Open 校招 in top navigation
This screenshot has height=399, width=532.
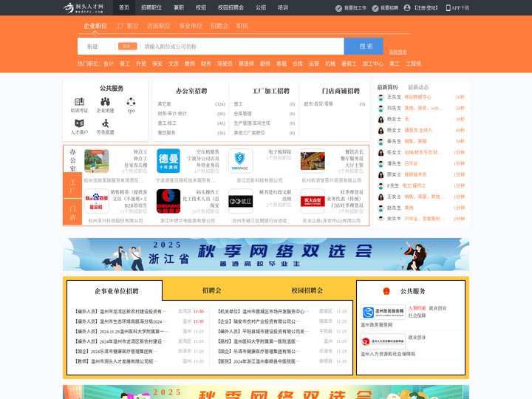point(201,7)
